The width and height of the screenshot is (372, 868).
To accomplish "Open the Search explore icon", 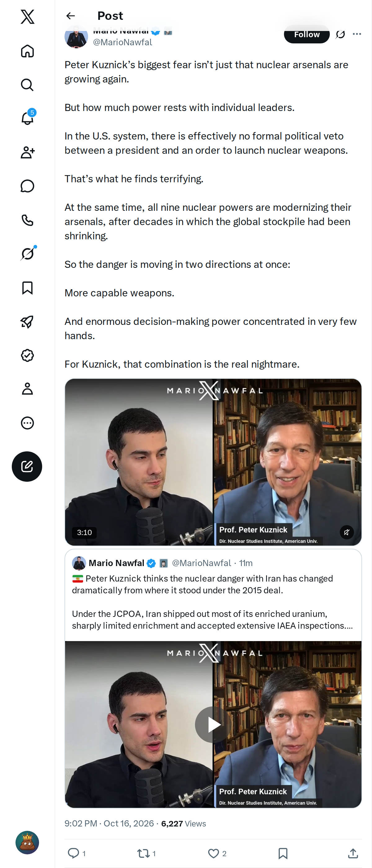I will click(27, 85).
